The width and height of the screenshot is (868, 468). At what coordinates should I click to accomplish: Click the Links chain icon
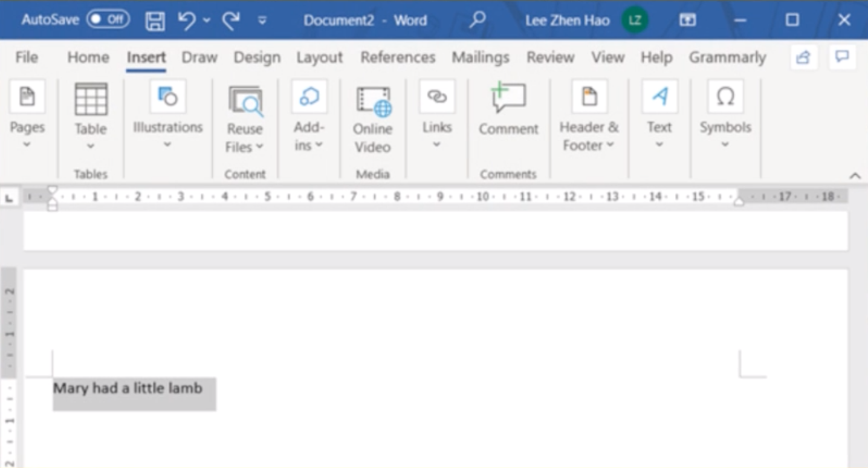437,97
